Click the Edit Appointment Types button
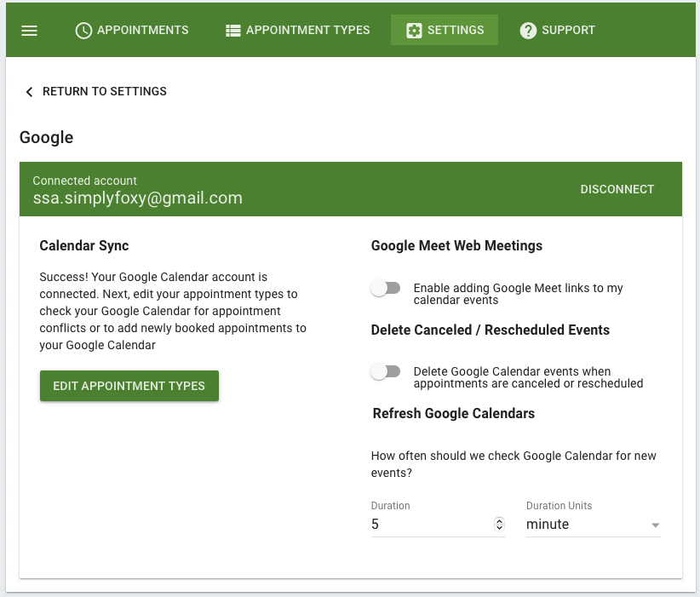 click(129, 386)
